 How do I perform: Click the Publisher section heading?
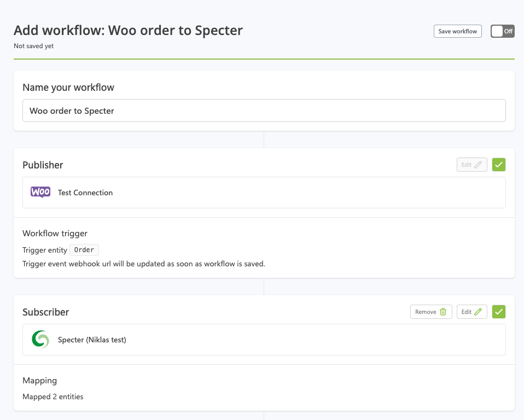(43, 165)
